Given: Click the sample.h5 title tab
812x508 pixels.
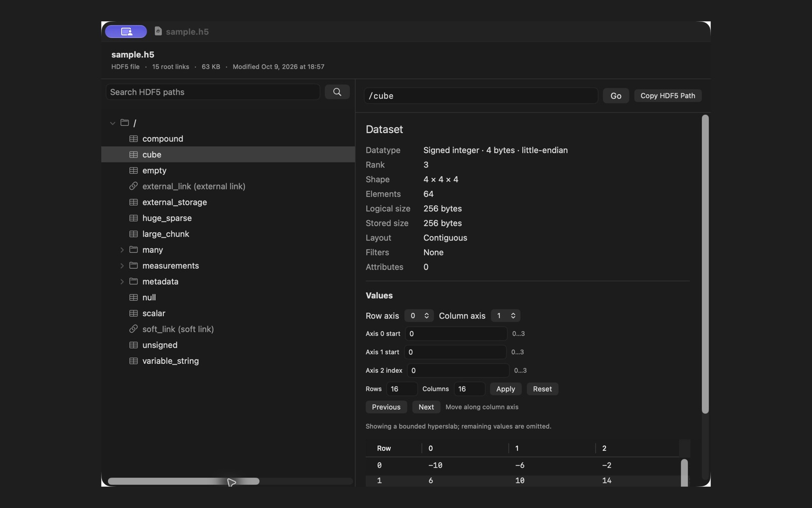Looking at the screenshot, I should click(x=182, y=31).
